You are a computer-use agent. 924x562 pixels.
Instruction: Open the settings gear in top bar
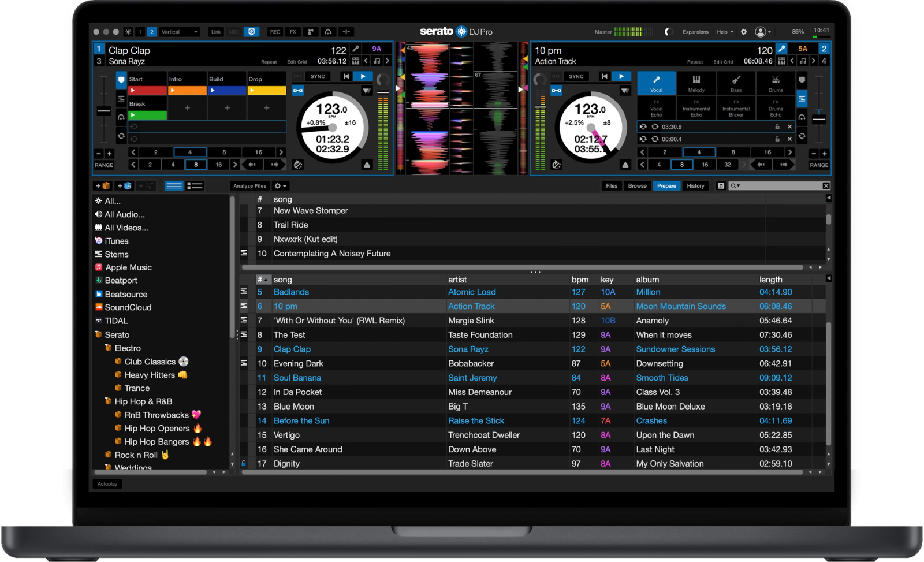(x=744, y=32)
